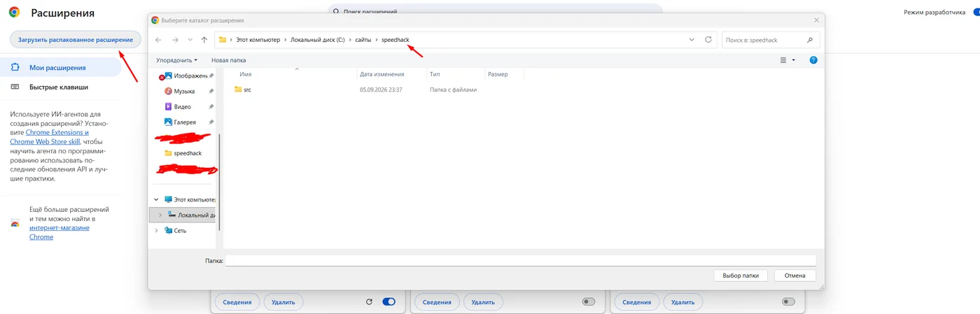Select 'Сеть' network icon in tree
The image size is (980, 314).
[x=168, y=230]
